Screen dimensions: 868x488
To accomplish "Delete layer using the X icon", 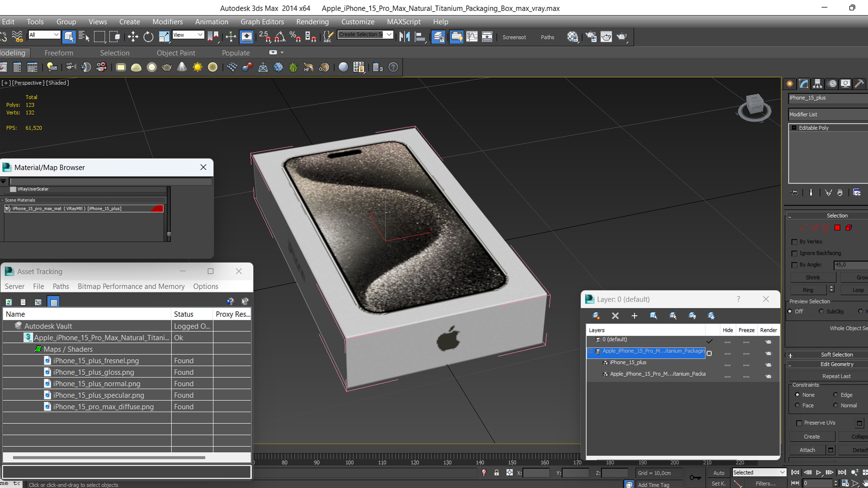I will click(x=615, y=316).
